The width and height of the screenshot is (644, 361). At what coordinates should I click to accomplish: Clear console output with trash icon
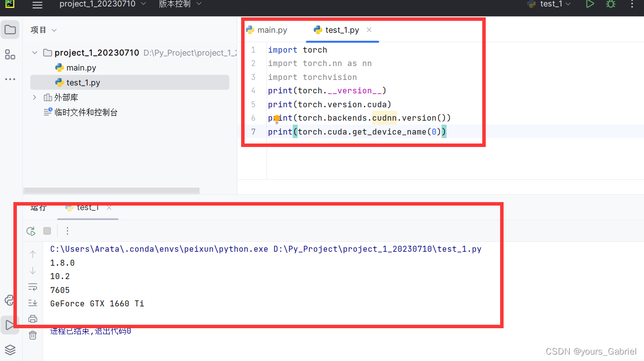(x=33, y=335)
